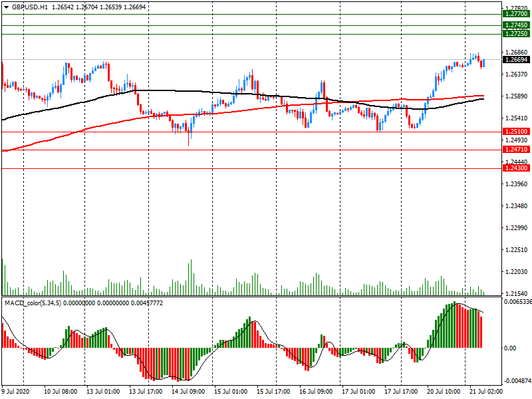Select the green 1.27700 price level tag

pos(516,14)
